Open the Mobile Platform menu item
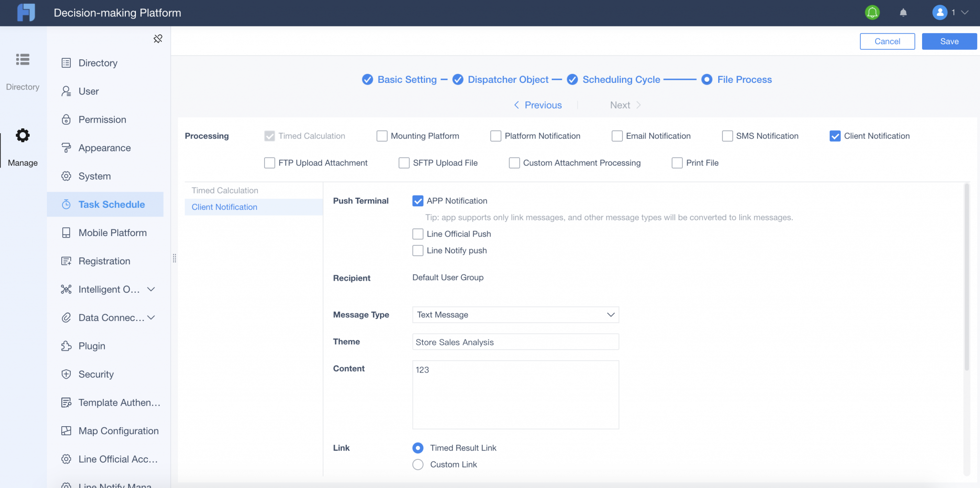This screenshot has width=980, height=488. click(x=112, y=233)
